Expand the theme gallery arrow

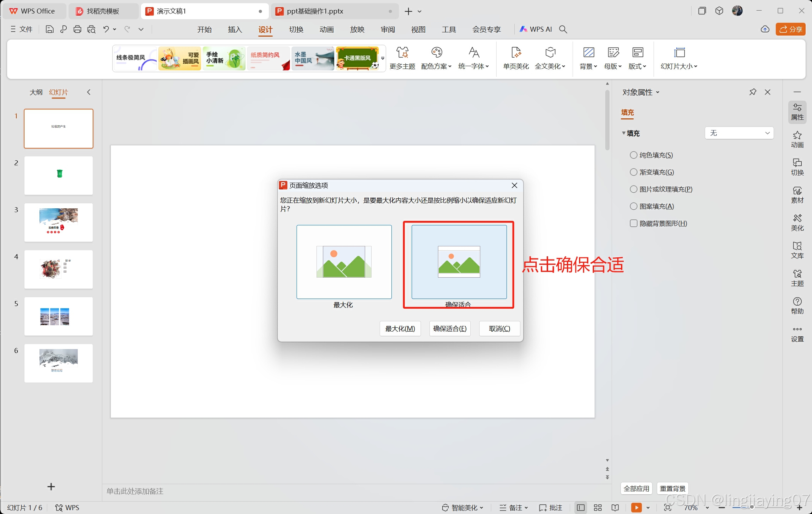(x=383, y=58)
